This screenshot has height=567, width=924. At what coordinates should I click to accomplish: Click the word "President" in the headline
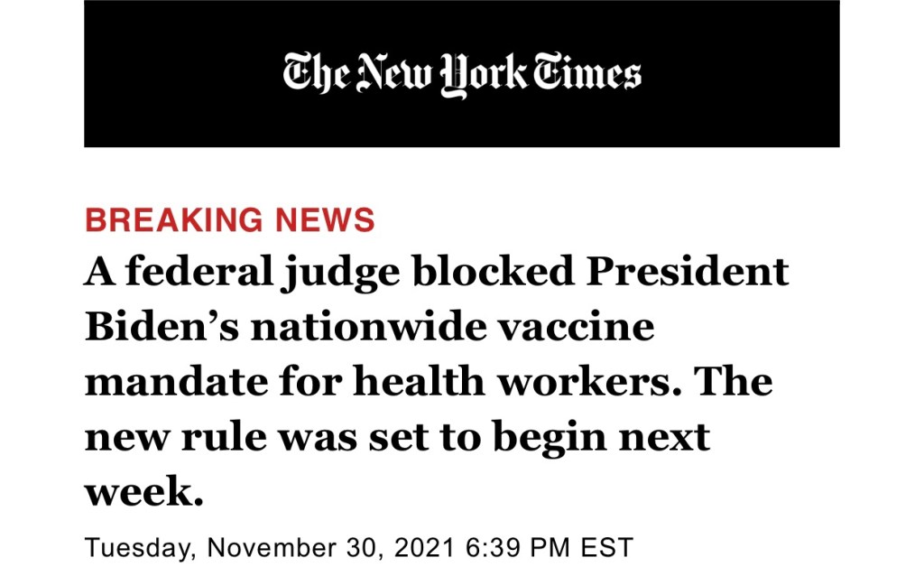click(x=688, y=272)
